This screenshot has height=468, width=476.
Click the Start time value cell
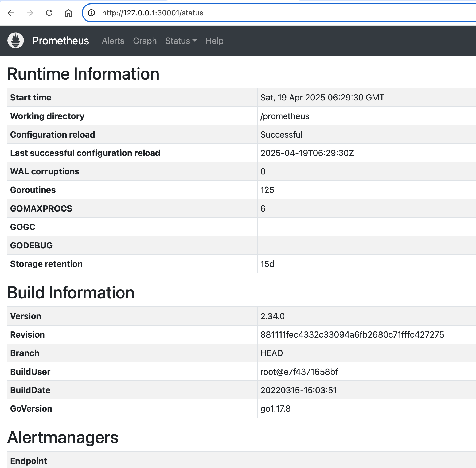coord(322,97)
